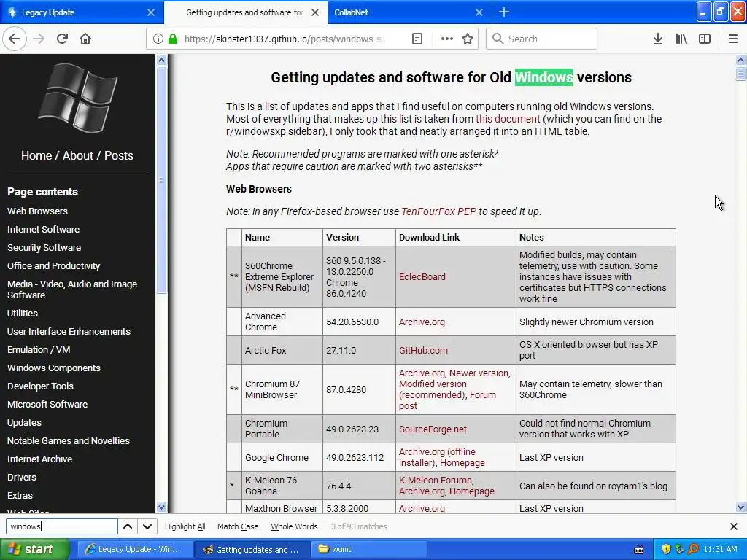Reload the current page
The height and width of the screenshot is (560, 747).
point(62,39)
